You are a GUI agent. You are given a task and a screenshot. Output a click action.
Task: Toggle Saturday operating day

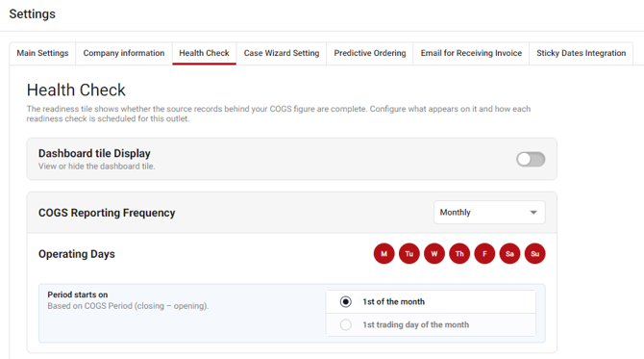(509, 254)
